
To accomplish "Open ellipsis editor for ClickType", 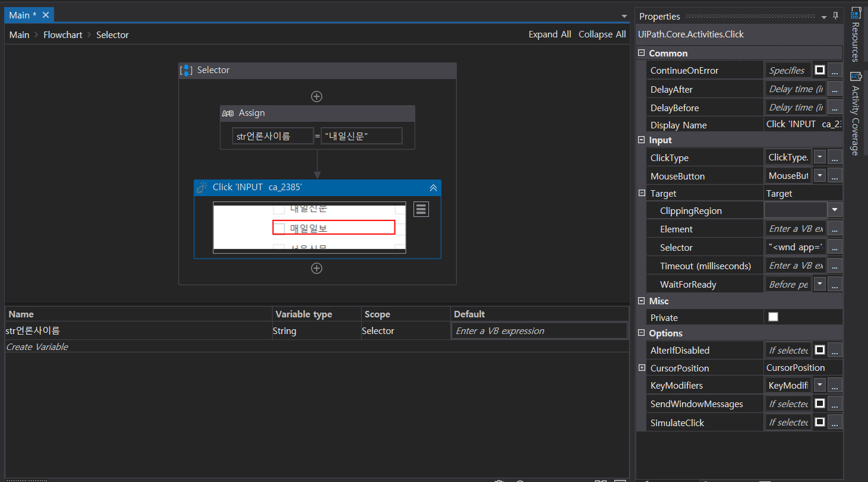I will click(835, 157).
